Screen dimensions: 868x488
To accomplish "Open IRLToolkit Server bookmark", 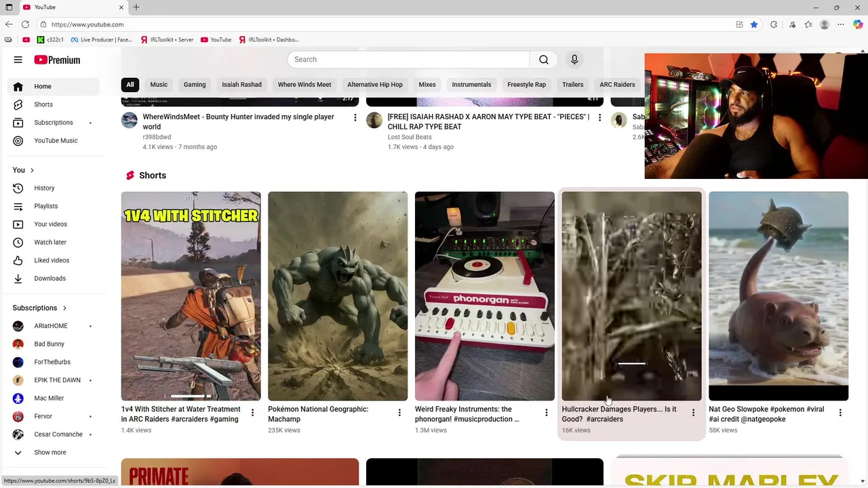I will [167, 39].
